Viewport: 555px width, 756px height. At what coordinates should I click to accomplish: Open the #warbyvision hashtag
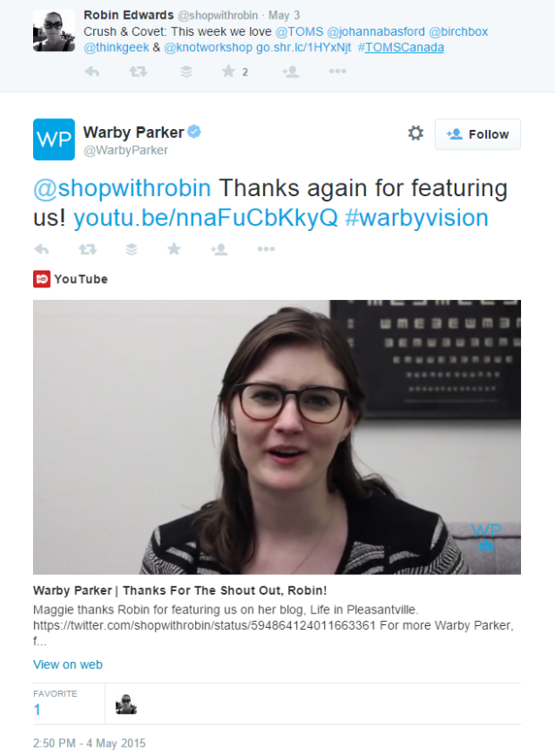(x=417, y=218)
